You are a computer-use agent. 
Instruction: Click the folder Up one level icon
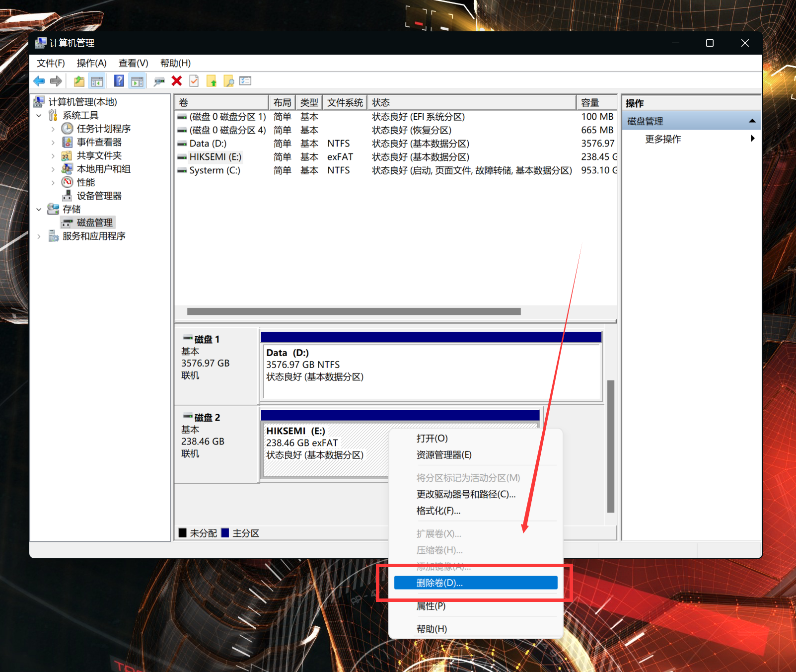pos(78,81)
